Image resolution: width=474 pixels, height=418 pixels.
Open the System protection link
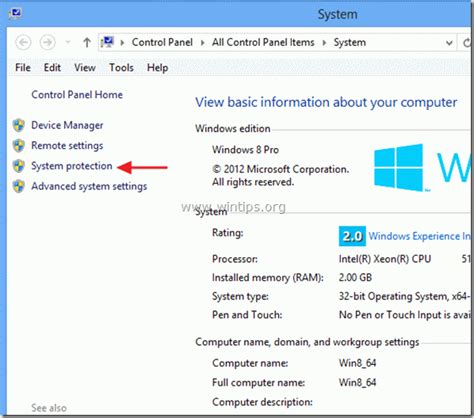click(x=72, y=166)
